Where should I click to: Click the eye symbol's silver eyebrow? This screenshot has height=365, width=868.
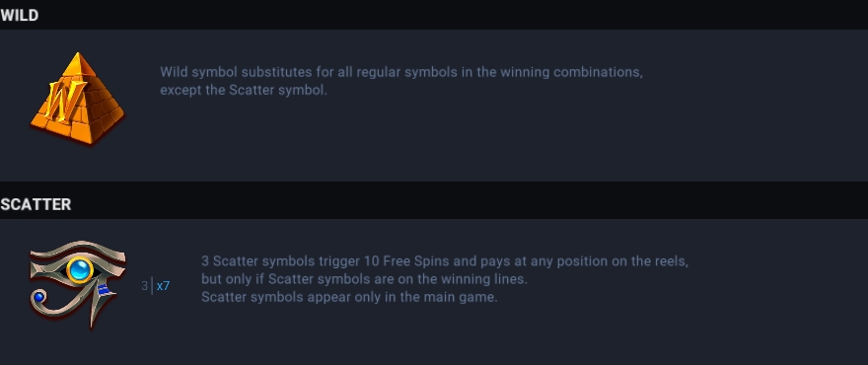coord(78,250)
